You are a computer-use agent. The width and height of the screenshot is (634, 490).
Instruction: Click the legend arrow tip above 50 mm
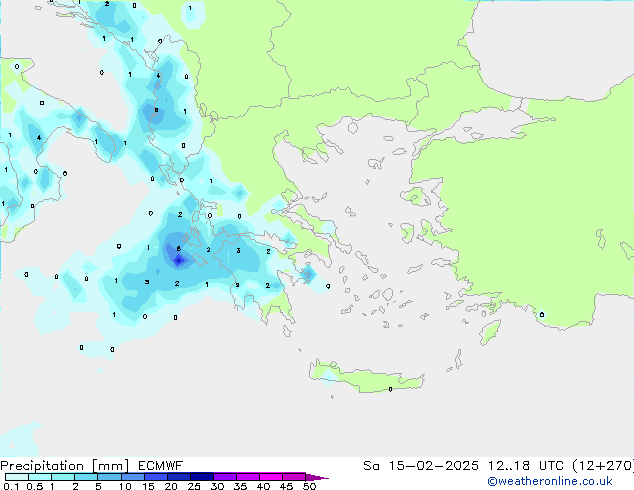pos(317,477)
